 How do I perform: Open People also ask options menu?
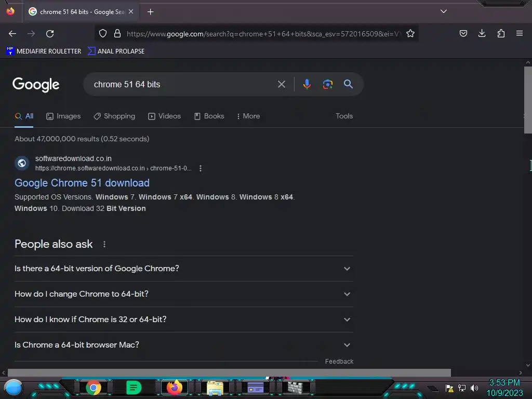[x=104, y=244]
